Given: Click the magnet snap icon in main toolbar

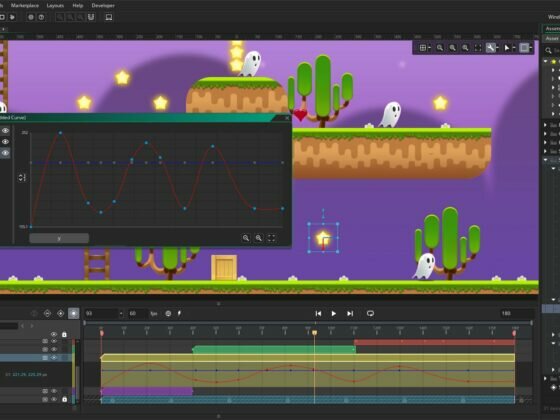Looking at the screenshot, I should 91,17.
